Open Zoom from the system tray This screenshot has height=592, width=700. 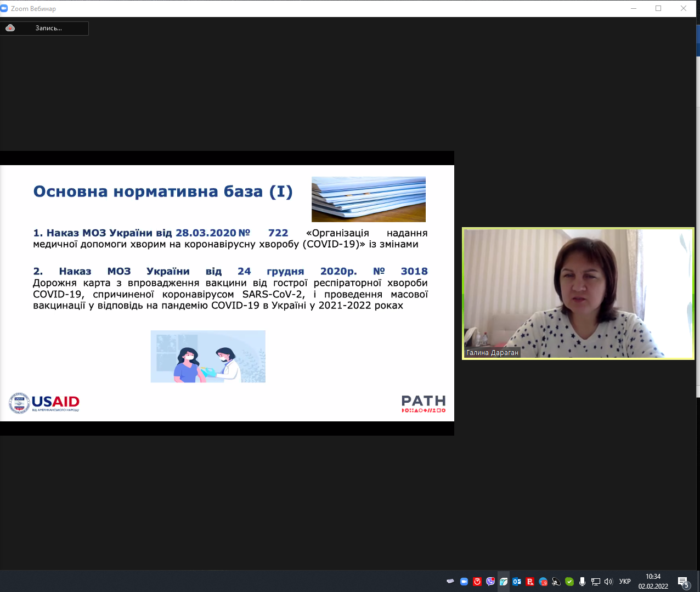click(x=464, y=582)
